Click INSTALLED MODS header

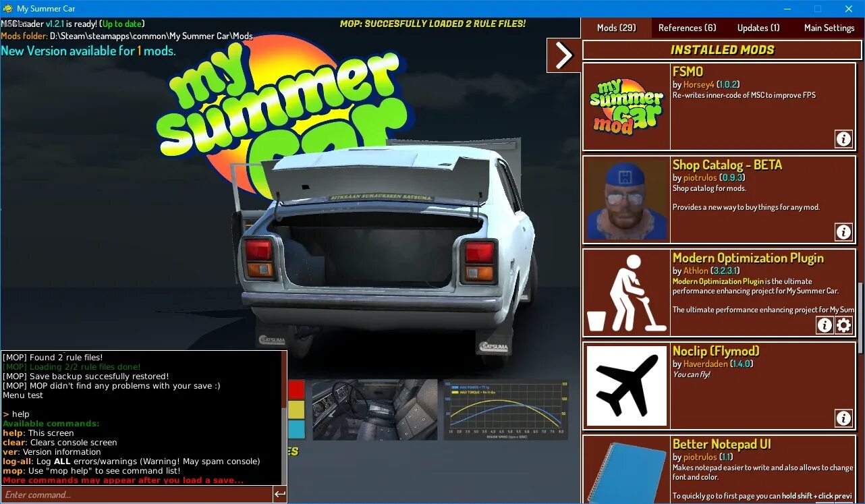[x=722, y=50]
